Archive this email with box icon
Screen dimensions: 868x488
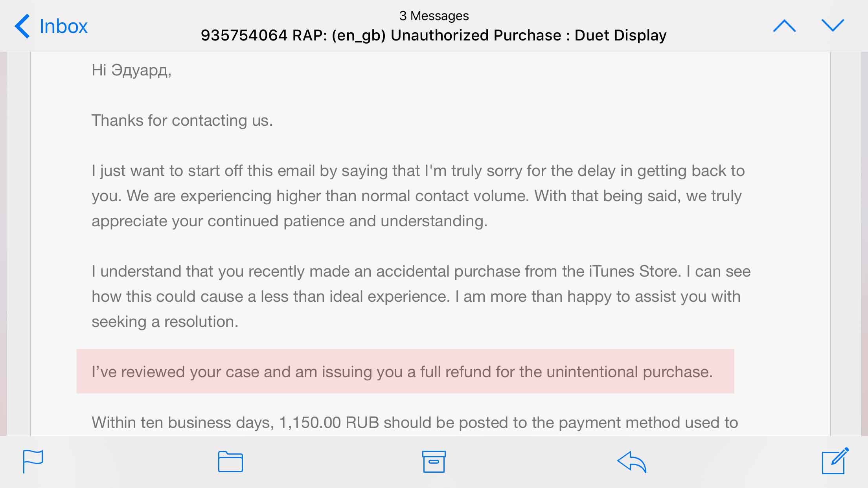(x=434, y=461)
